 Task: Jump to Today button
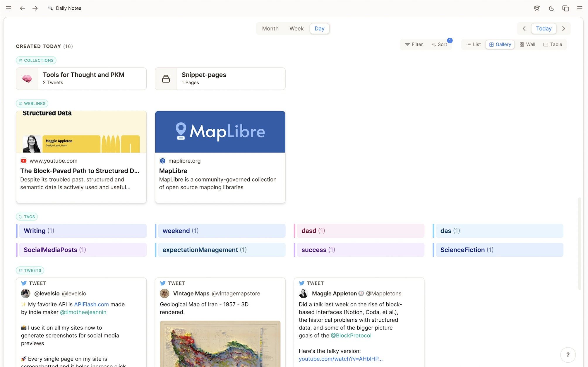pyautogui.click(x=544, y=29)
